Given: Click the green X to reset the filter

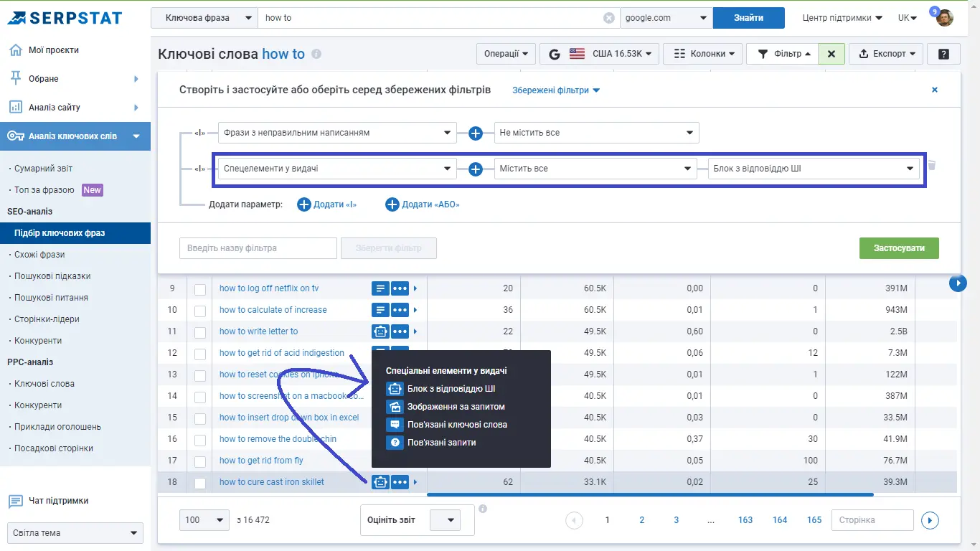Looking at the screenshot, I should (831, 54).
